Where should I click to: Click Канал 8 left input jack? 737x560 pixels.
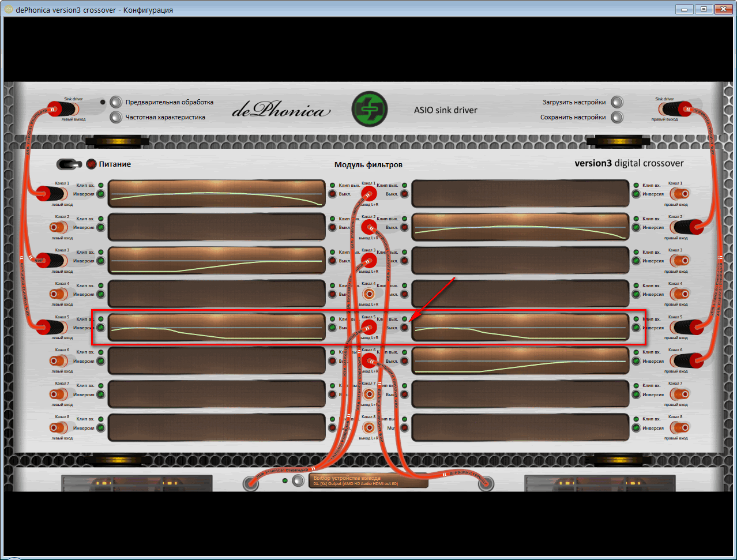[58, 428]
